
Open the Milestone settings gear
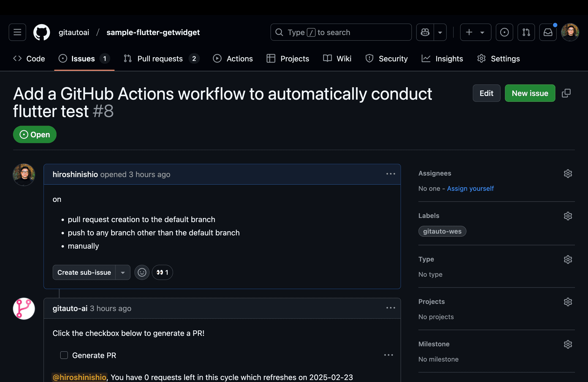[x=568, y=344]
